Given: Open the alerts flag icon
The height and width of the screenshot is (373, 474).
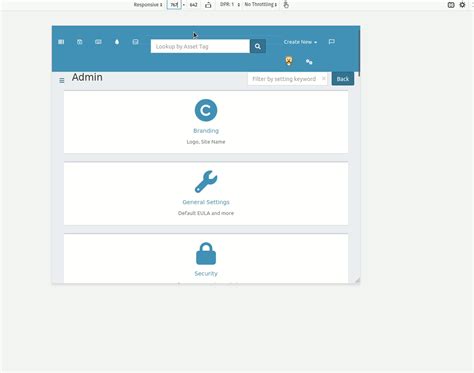Looking at the screenshot, I should (x=331, y=42).
